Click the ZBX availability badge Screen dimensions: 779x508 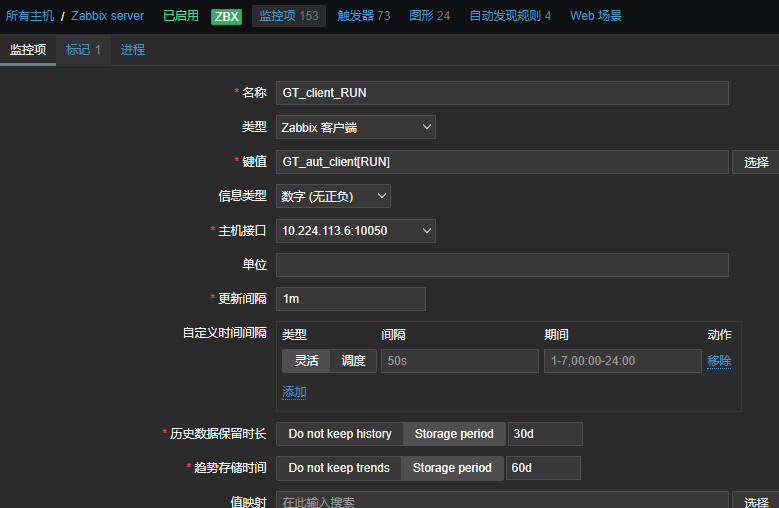point(226,16)
